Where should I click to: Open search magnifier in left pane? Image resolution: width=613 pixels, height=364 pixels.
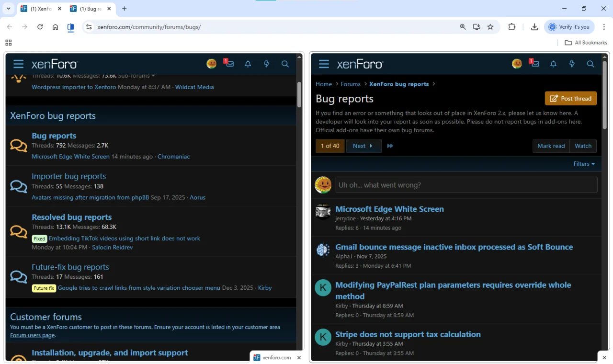tap(285, 64)
